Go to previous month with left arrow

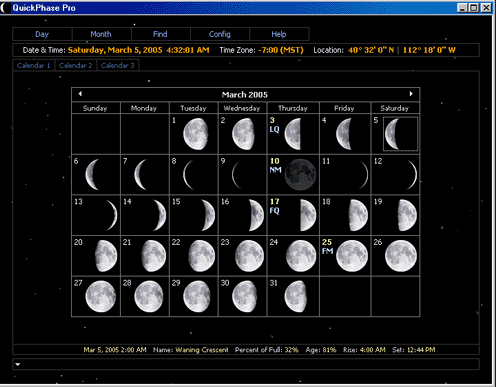click(x=80, y=94)
